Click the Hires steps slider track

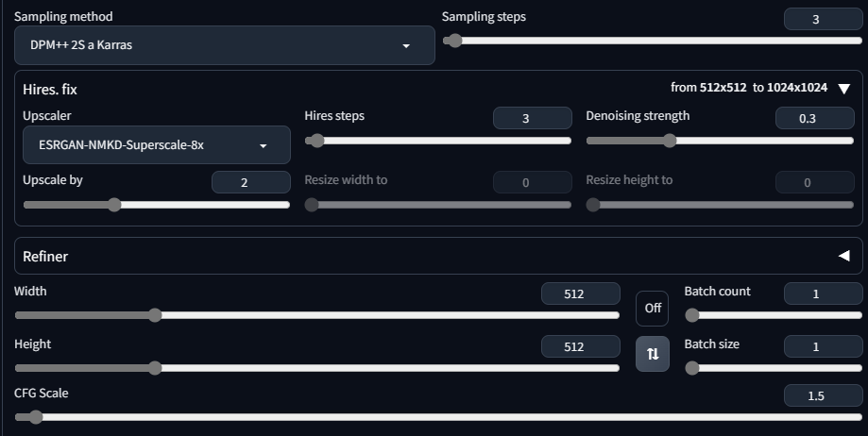pyautogui.click(x=438, y=141)
